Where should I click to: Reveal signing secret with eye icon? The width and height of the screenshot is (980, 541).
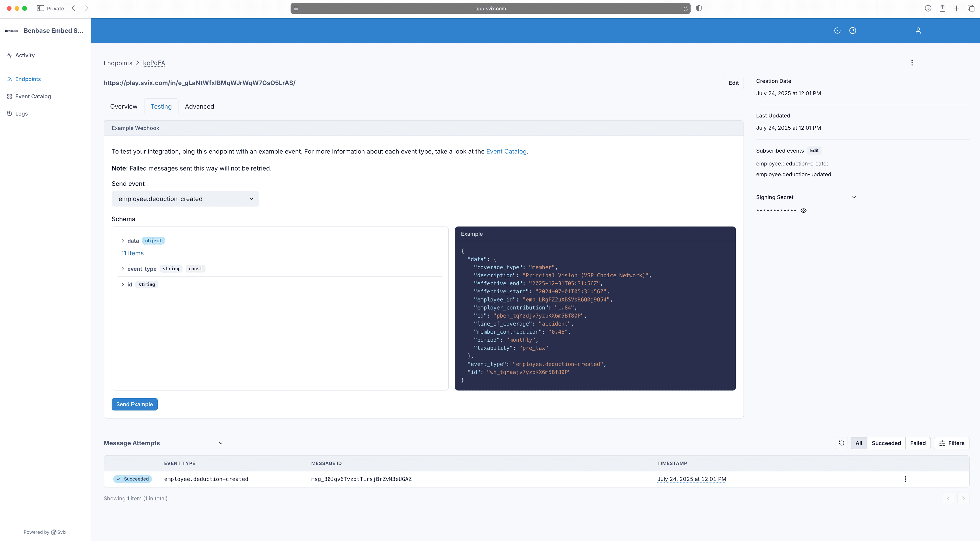click(x=803, y=211)
